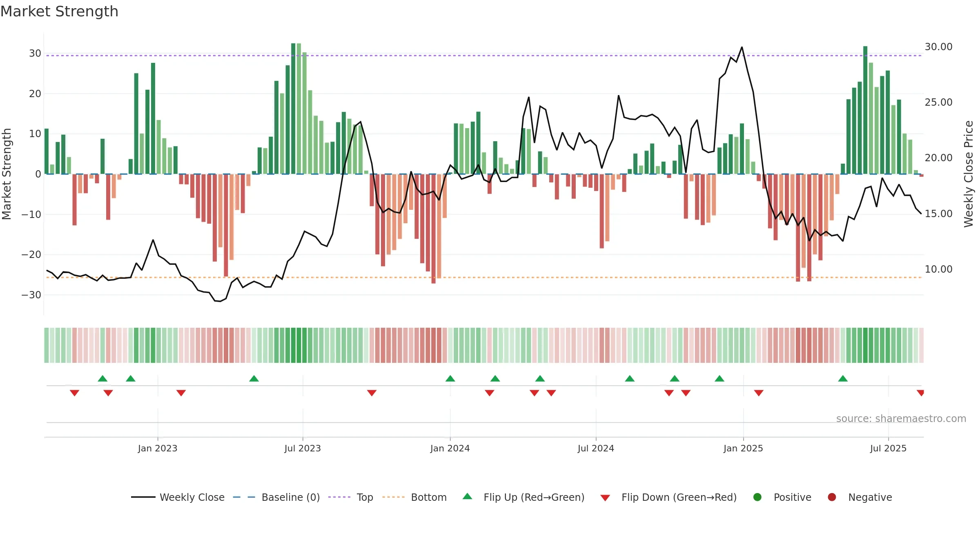Toggle Flip Up (Red→Green) legend entry
The height and width of the screenshot is (551, 980).
[523, 497]
